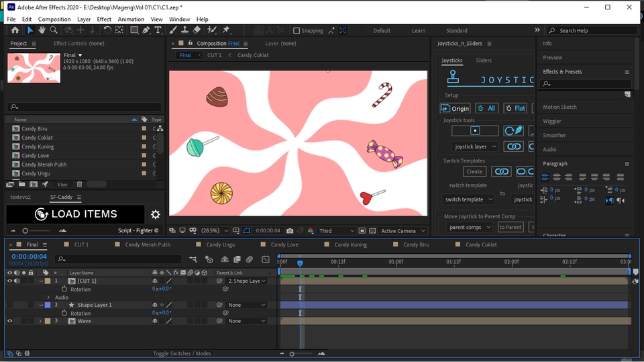
Task: Click the Flat setup button
Action: tap(515, 108)
